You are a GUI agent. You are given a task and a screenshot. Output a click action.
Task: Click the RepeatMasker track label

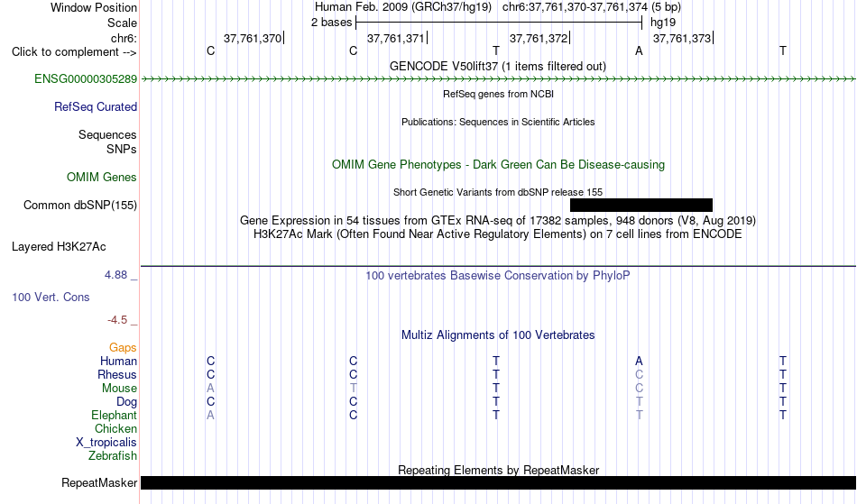click(x=99, y=483)
